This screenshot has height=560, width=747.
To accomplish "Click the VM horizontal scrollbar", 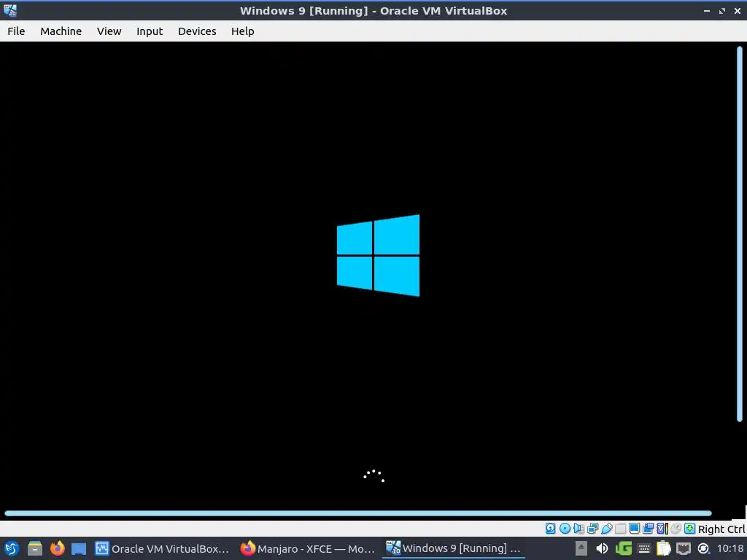I will [x=358, y=513].
